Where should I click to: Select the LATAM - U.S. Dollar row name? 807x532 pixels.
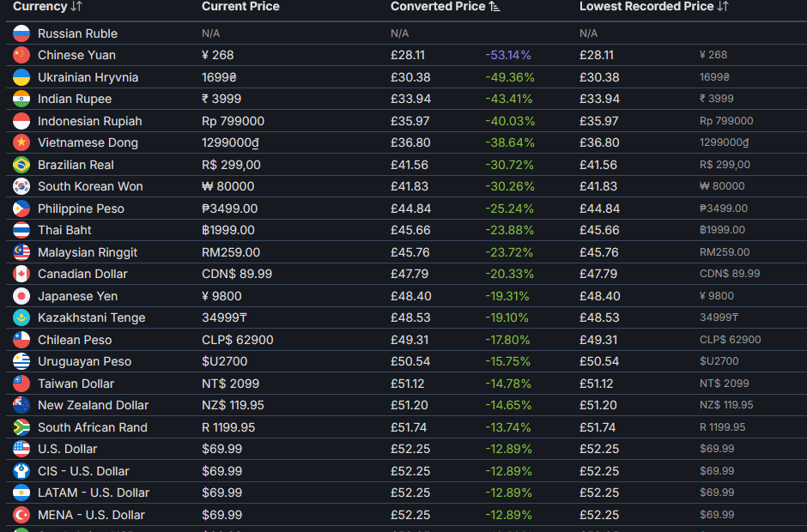pyautogui.click(x=94, y=493)
